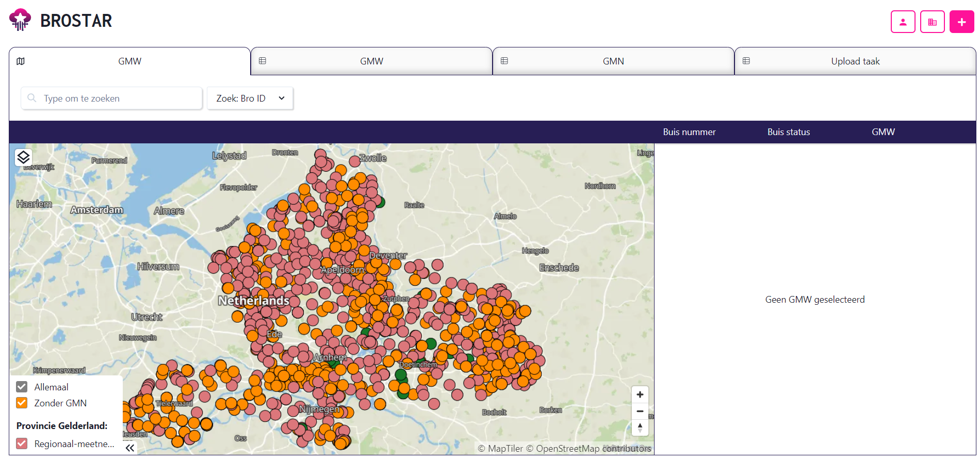Zoom out on the map

click(640, 411)
